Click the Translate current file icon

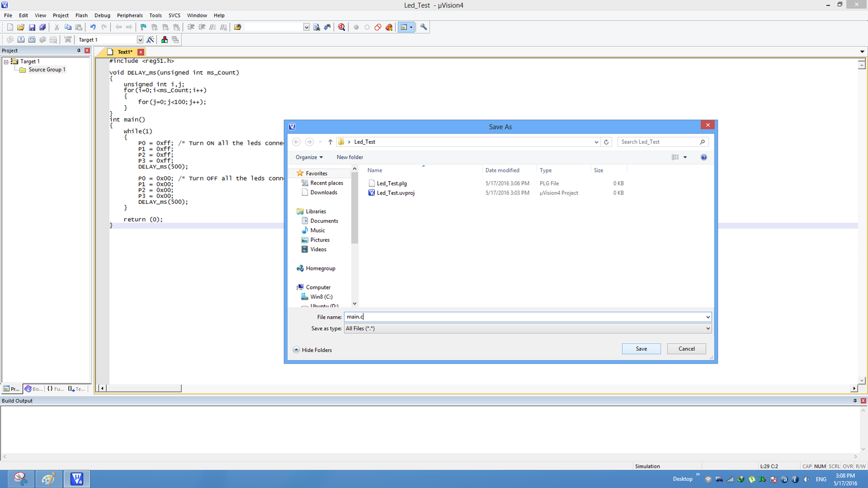[10, 40]
